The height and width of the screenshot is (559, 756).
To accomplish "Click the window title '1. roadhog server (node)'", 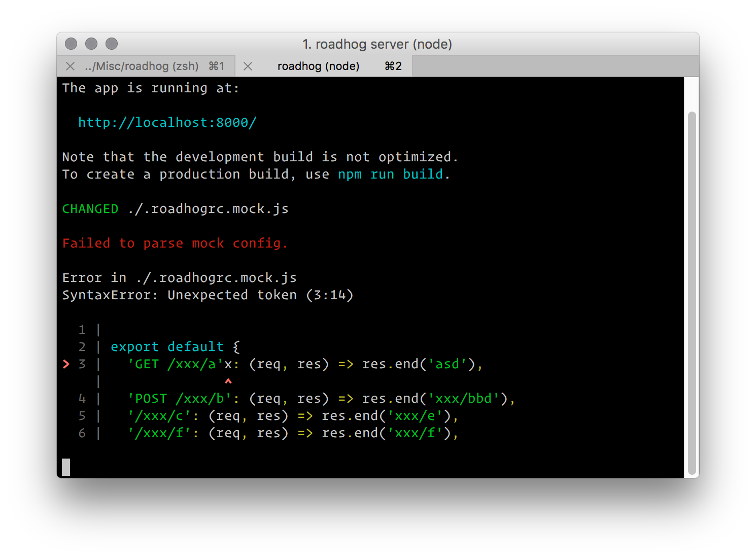I will click(377, 44).
